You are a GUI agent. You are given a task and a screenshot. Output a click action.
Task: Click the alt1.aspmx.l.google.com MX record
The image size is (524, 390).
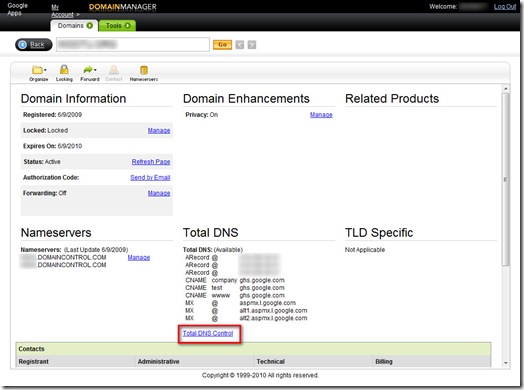[x=273, y=311]
